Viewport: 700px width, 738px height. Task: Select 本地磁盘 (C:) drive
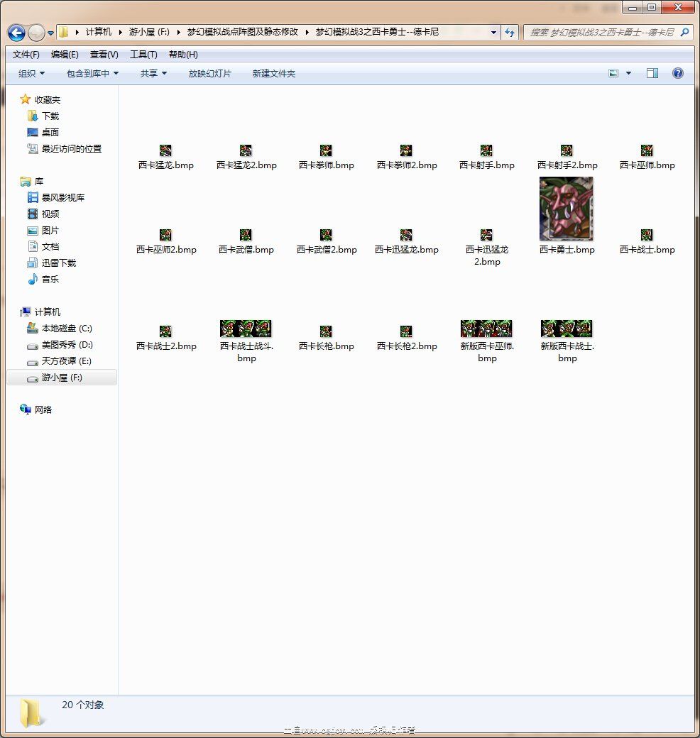click(66, 329)
